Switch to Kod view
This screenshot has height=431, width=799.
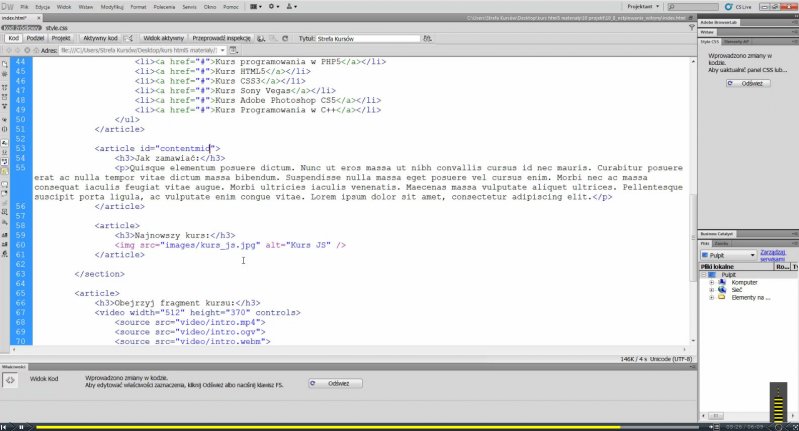click(x=13, y=38)
